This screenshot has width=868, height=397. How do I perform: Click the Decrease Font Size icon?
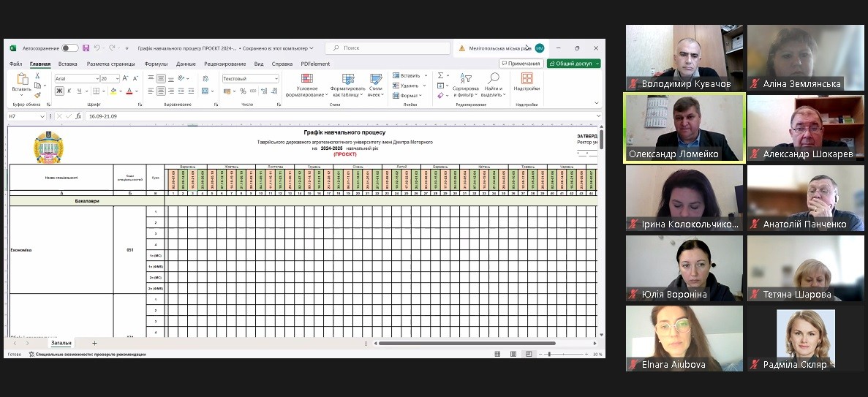pos(135,79)
